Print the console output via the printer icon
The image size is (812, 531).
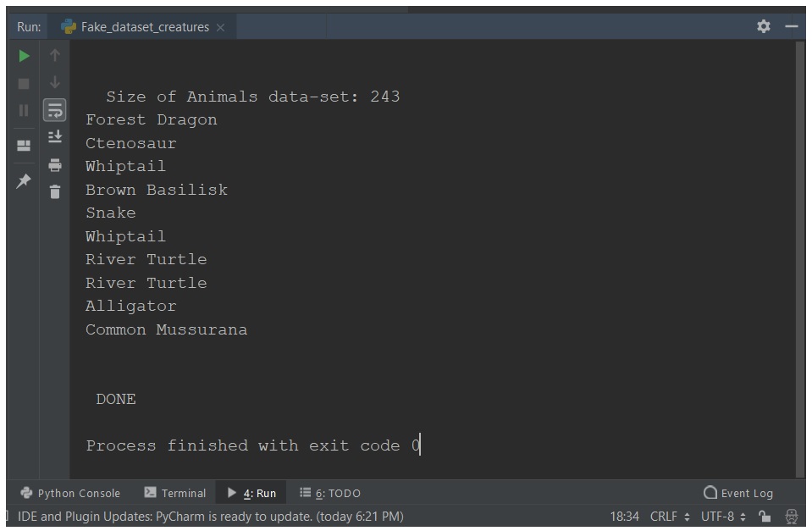[x=55, y=165]
